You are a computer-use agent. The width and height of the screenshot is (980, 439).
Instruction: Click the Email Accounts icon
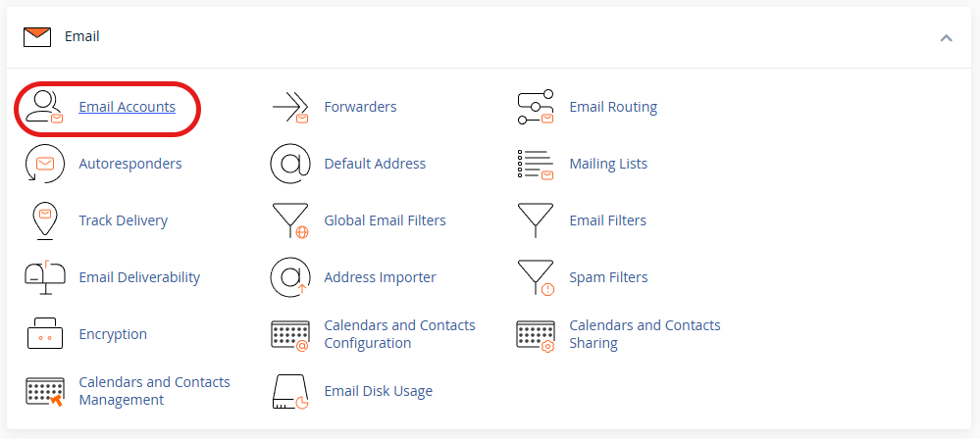44,107
